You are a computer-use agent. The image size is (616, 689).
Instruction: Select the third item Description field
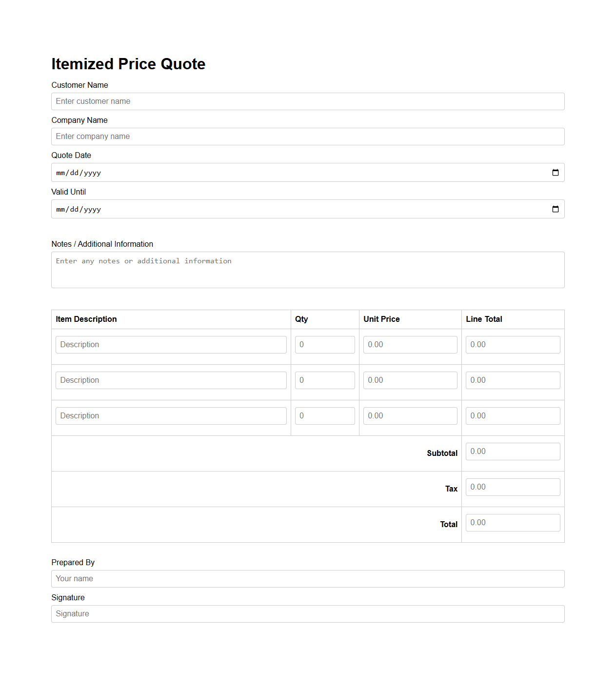click(x=171, y=415)
